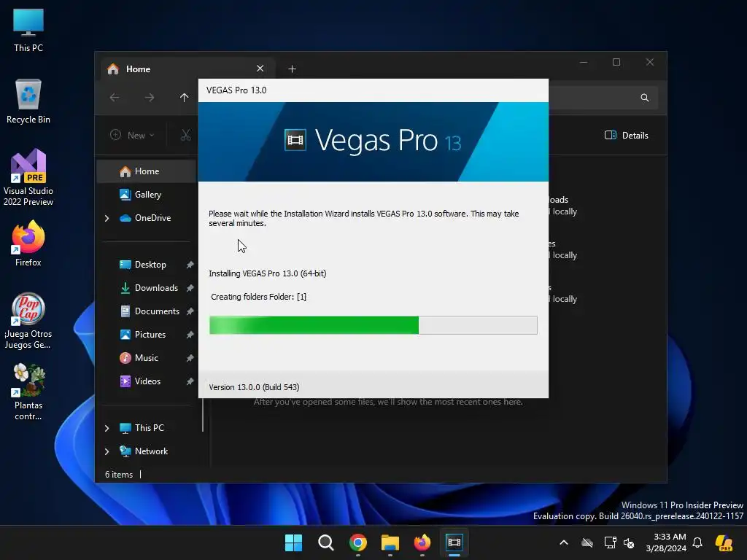This screenshot has height=560, width=747.
Task: Expand the This PC tree node
Action: tap(107, 428)
